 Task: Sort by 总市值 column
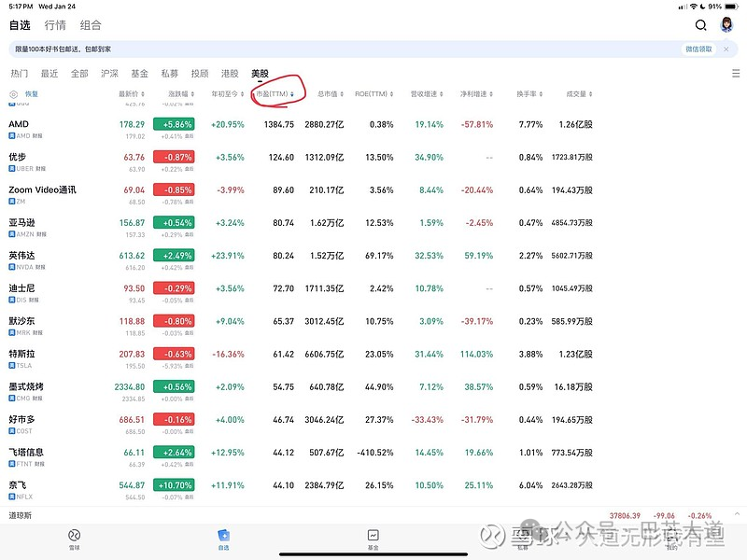click(x=331, y=94)
